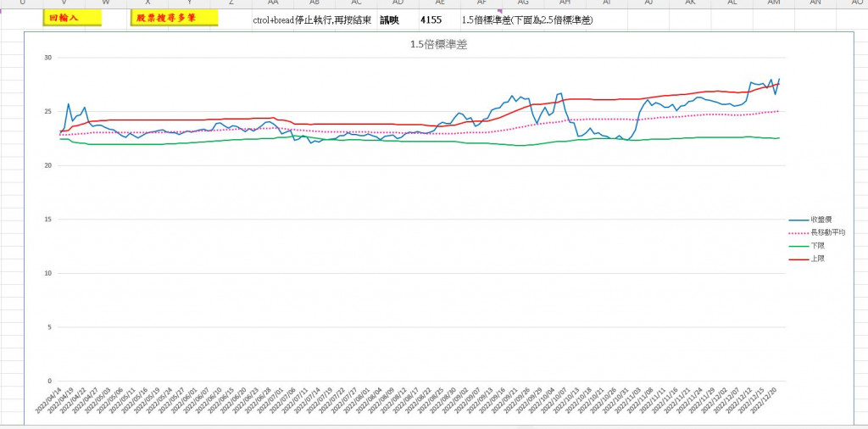Viewport: 868px width, 429px height.
Task: Click the y-axis label 10
Action: (x=47, y=273)
